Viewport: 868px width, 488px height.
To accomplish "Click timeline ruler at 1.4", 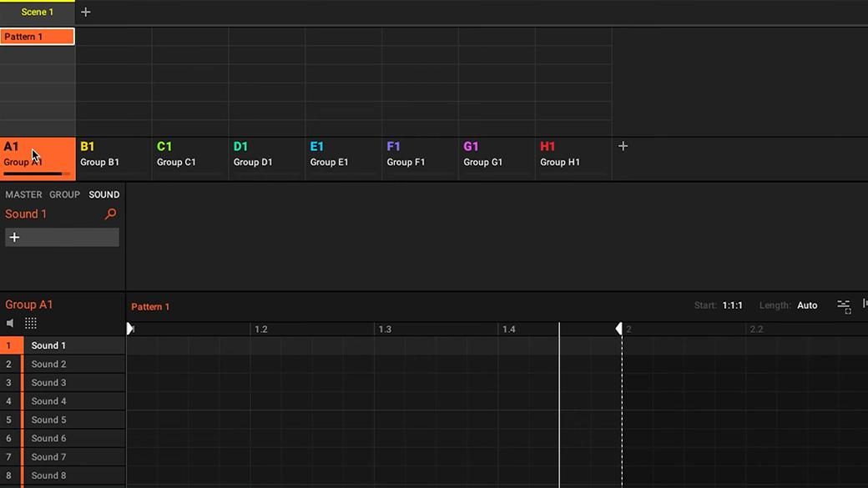I will coord(509,330).
